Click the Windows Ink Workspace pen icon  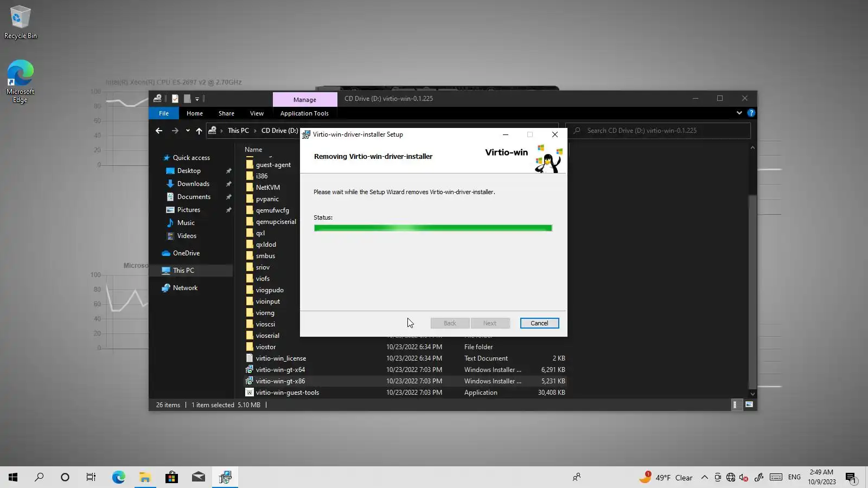pyautogui.click(x=759, y=477)
